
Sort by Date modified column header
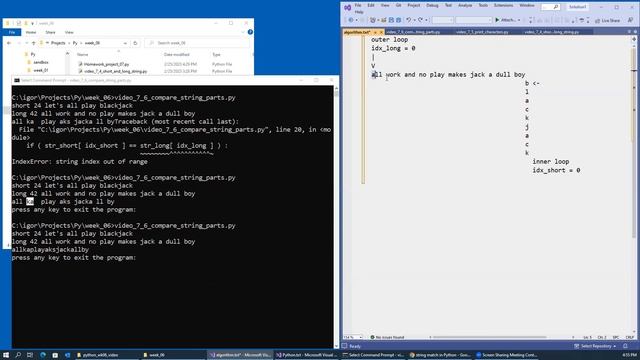coord(176,54)
